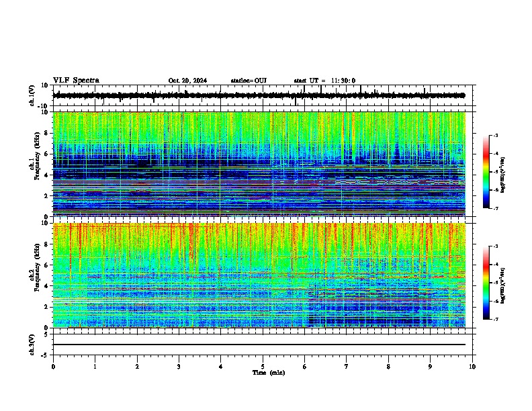532x411 pixels.
Task: Click the time axis tick label "9"
Action: [430, 367]
